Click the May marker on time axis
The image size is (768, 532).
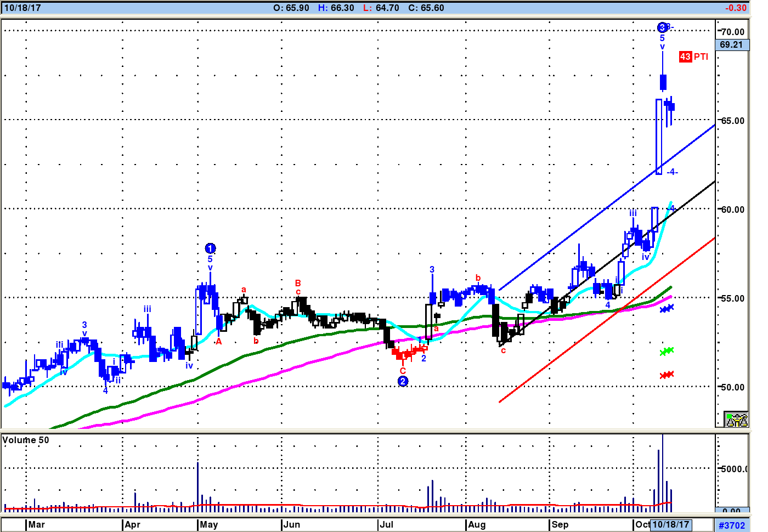point(208,524)
